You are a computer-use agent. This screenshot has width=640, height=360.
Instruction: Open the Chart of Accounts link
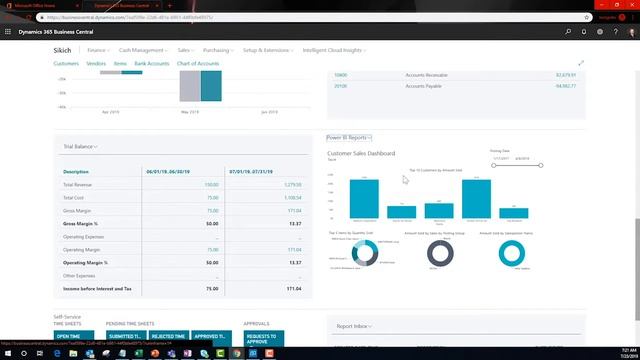[198, 64]
